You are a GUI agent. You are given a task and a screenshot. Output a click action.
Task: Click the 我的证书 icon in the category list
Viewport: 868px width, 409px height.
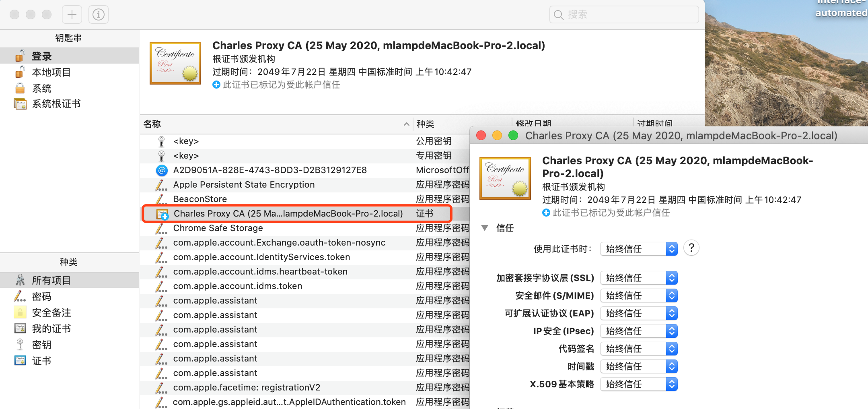tap(19, 328)
